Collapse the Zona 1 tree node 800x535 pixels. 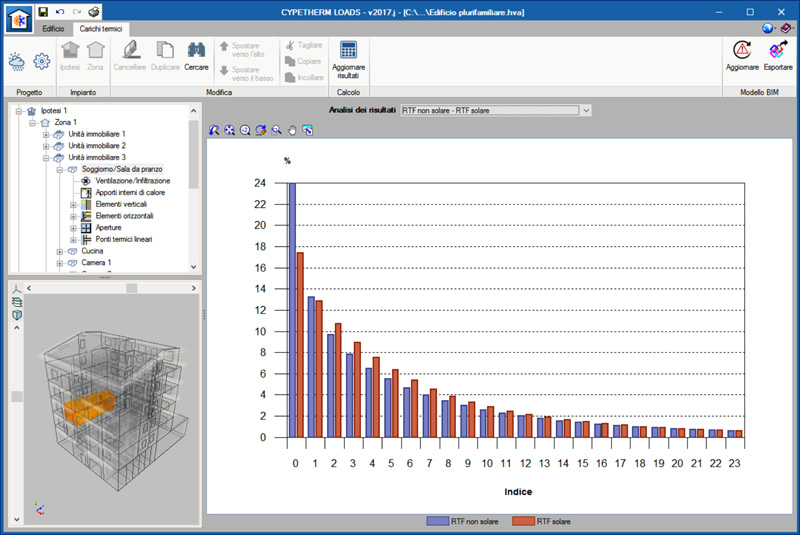point(33,122)
